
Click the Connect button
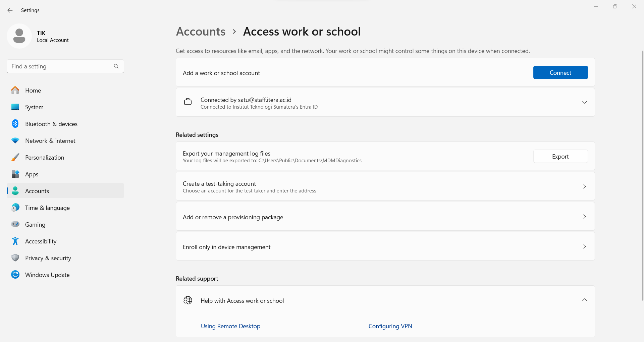560,72
